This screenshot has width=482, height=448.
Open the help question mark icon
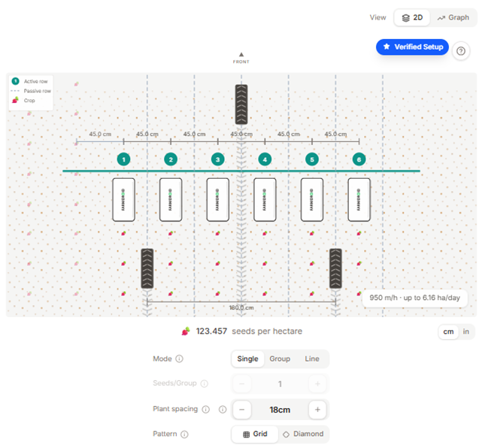[460, 51]
